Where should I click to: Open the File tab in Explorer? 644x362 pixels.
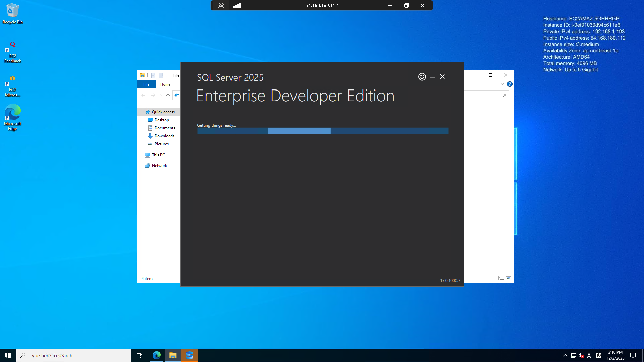click(x=146, y=84)
